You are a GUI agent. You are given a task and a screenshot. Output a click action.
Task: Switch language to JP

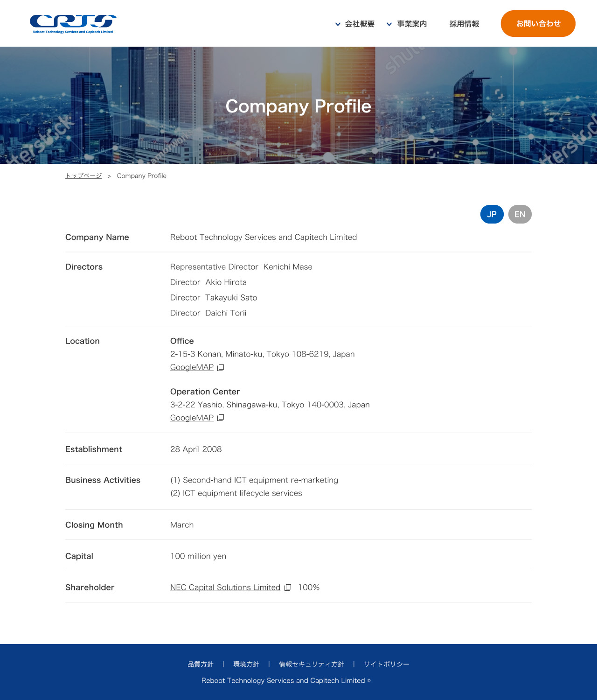point(492,214)
